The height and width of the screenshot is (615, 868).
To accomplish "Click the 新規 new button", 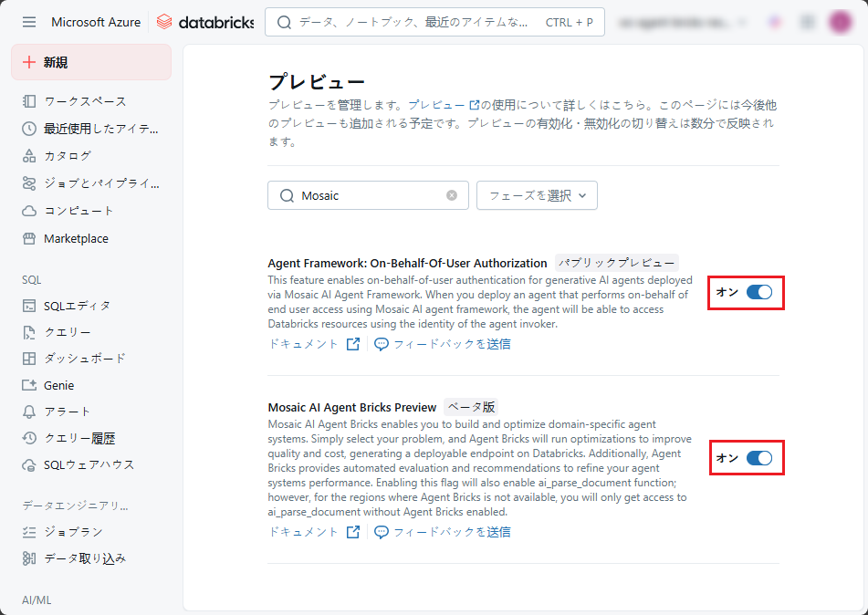I will click(x=91, y=62).
